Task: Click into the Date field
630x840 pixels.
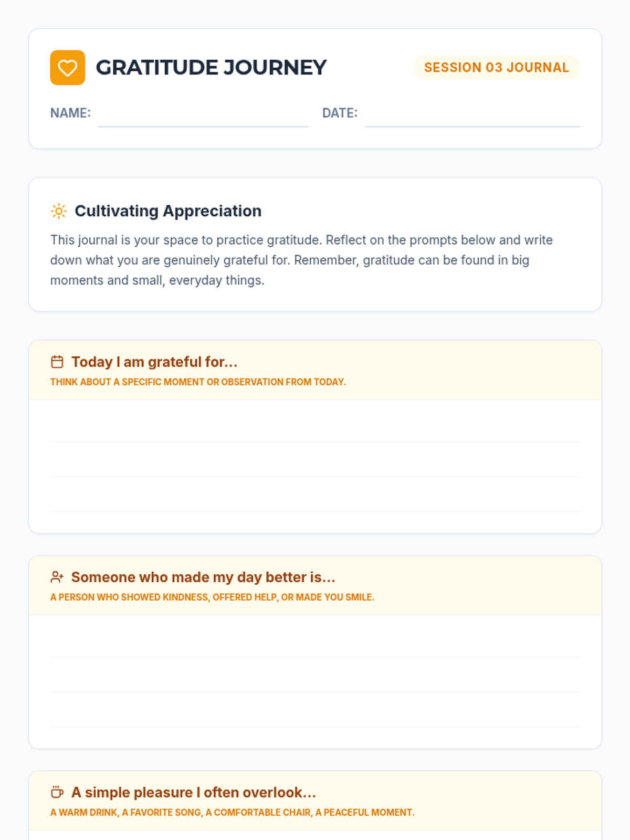Action: click(472, 114)
